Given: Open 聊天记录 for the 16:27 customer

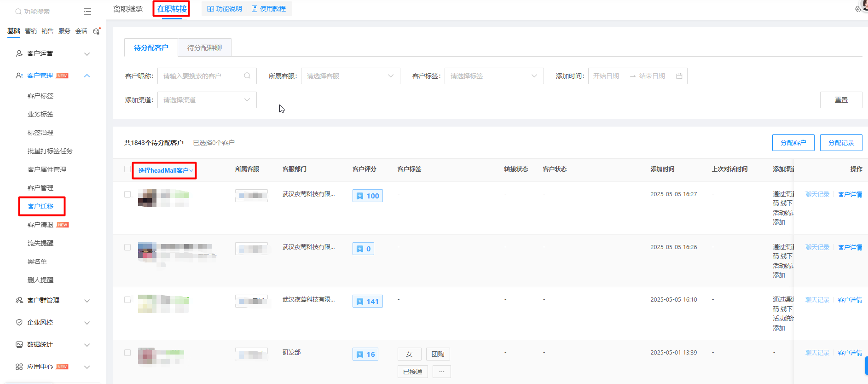Looking at the screenshot, I should [x=817, y=194].
